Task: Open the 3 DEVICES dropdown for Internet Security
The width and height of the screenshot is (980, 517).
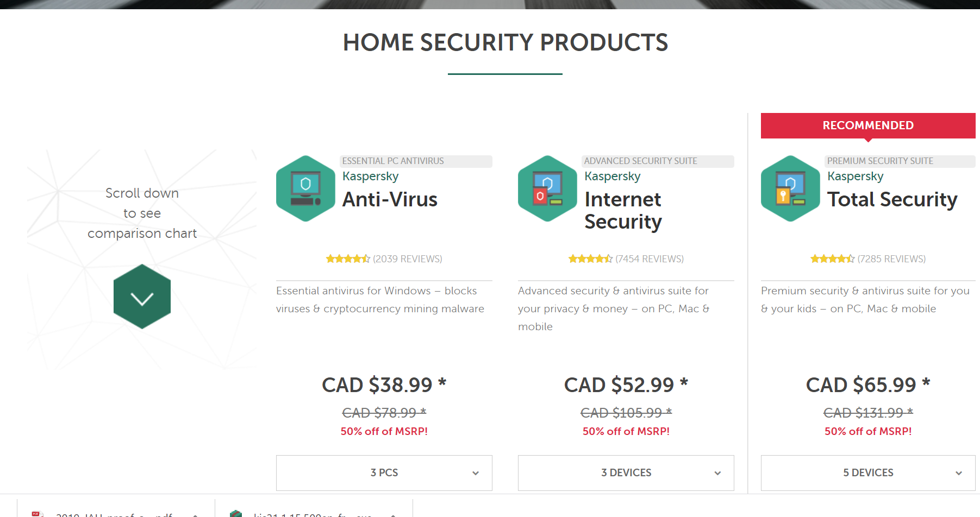Action: (626, 472)
